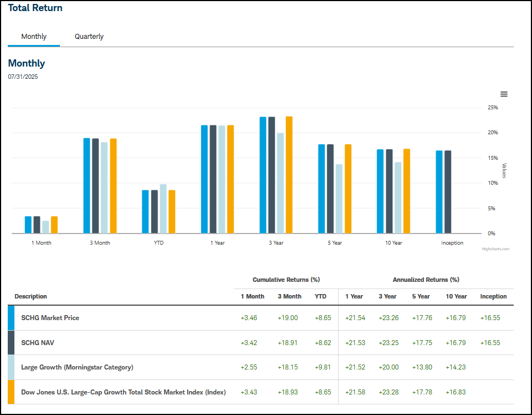Click the Dow Jones index orange swatch
532x415 pixels.
(11, 392)
